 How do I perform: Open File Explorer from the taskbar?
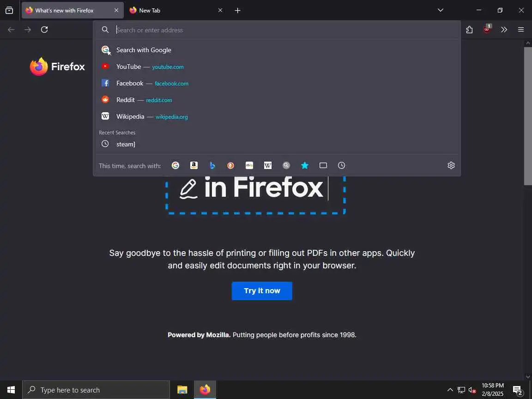182,390
